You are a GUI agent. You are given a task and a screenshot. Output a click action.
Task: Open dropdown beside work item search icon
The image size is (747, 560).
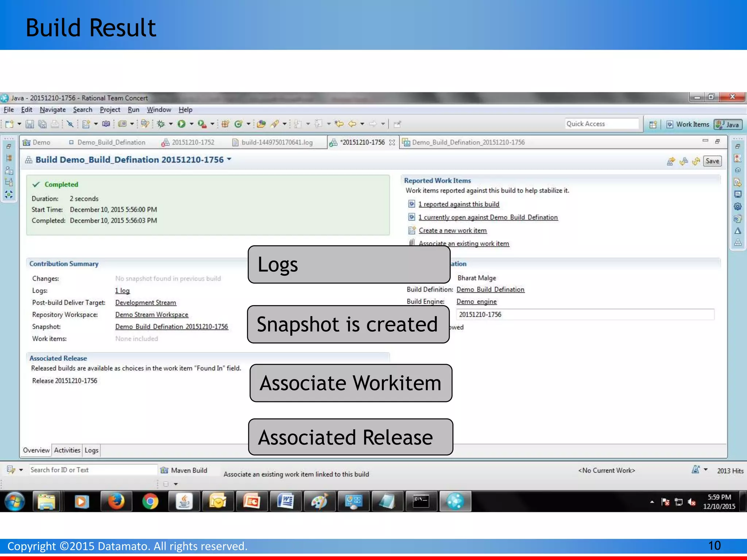tap(21, 470)
